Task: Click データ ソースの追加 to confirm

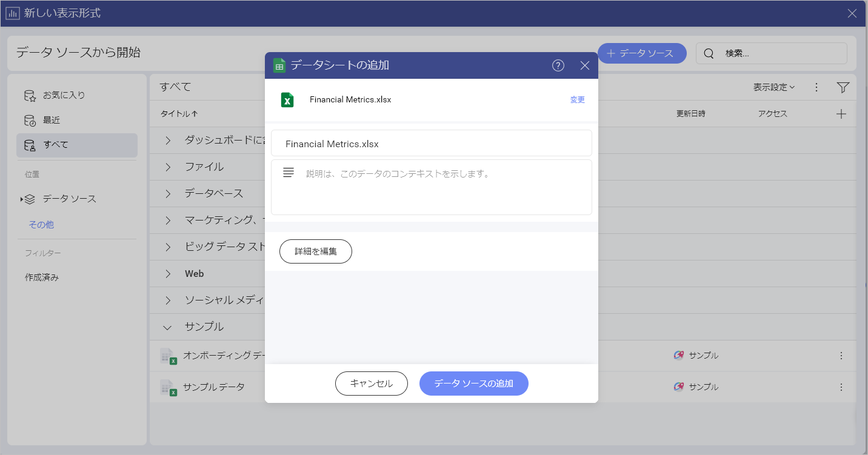Action: coord(474,384)
